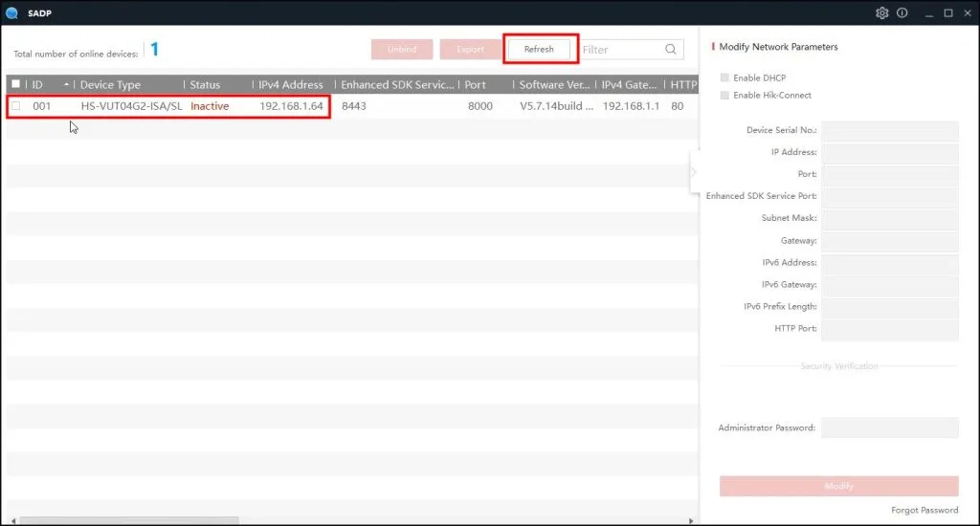Click the Refresh button
This screenshot has width=980, height=526.
pos(539,49)
